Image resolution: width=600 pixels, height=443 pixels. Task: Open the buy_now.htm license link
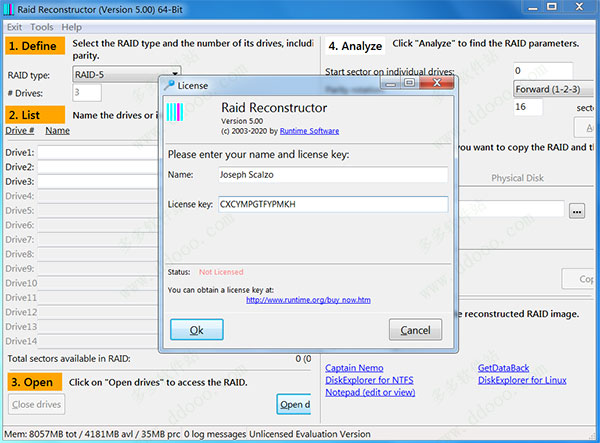[308, 300]
